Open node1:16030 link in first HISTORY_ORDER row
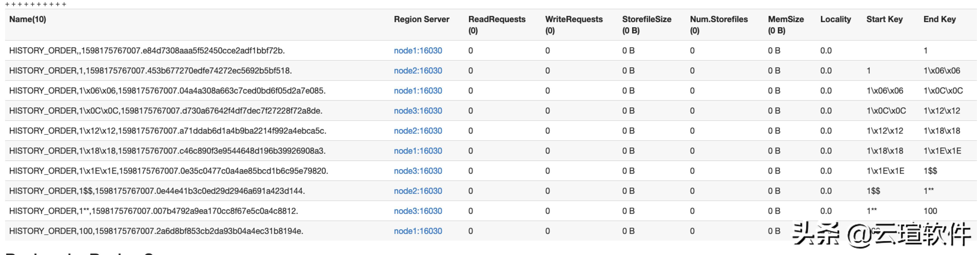 point(418,51)
